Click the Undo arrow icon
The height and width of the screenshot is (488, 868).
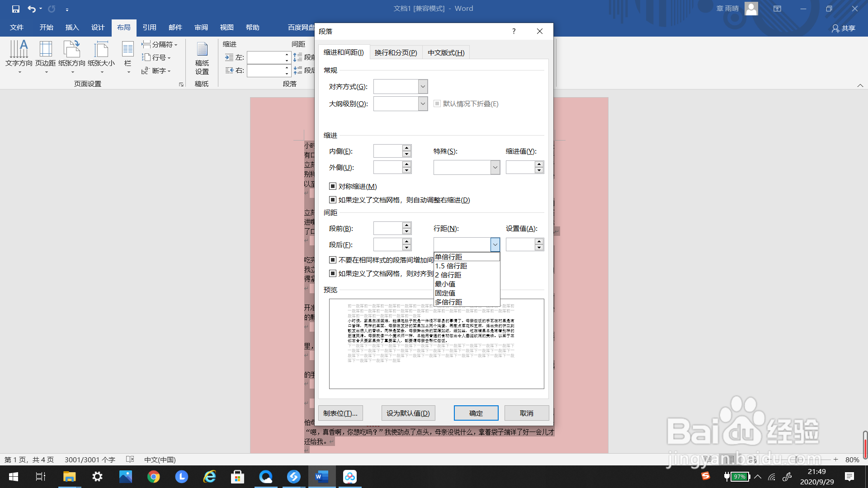[31, 9]
